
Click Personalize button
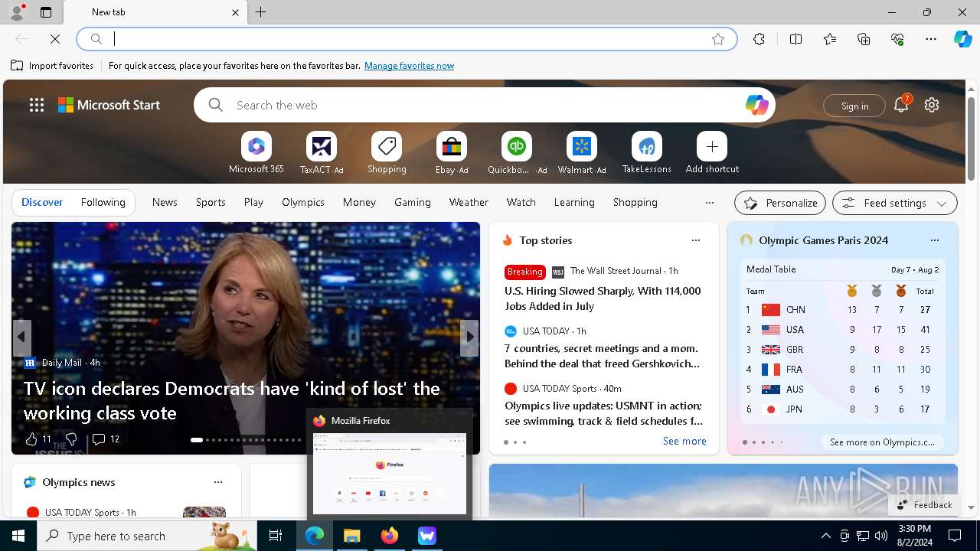[780, 203]
